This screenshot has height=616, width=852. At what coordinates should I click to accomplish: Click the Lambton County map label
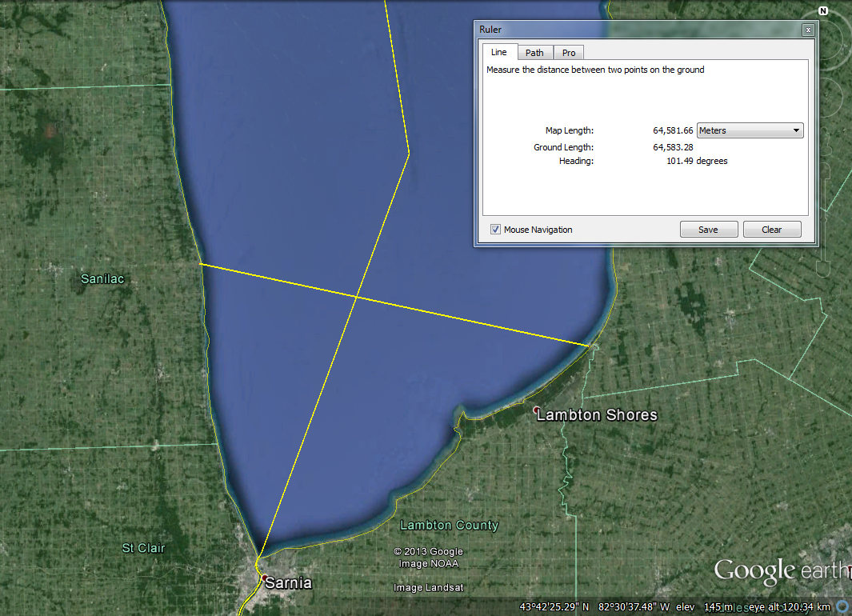[449, 526]
